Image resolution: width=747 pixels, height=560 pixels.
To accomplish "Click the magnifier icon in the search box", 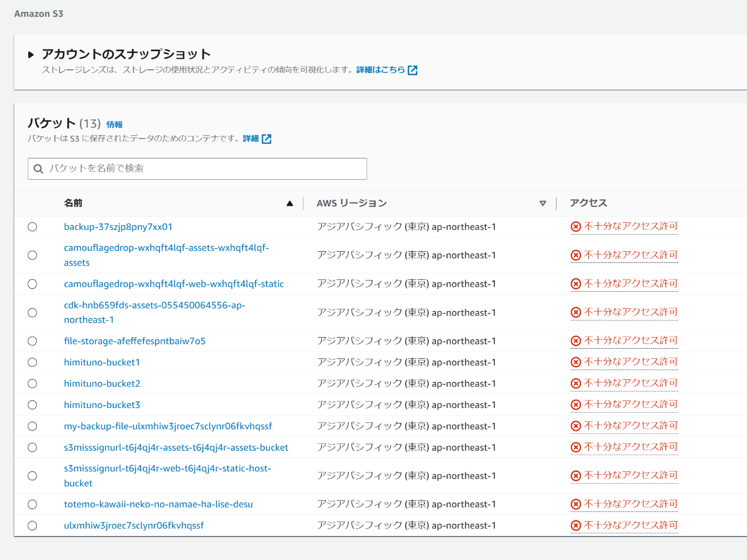I will (x=38, y=169).
